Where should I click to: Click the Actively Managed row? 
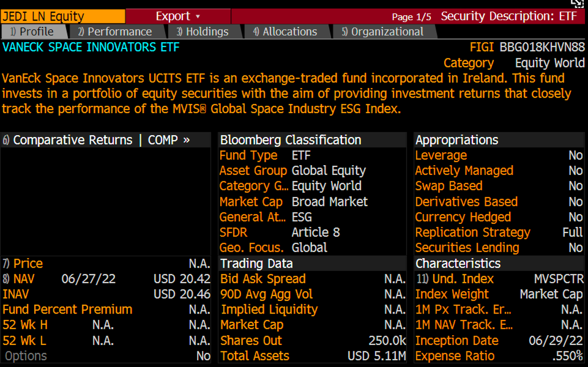499,171
